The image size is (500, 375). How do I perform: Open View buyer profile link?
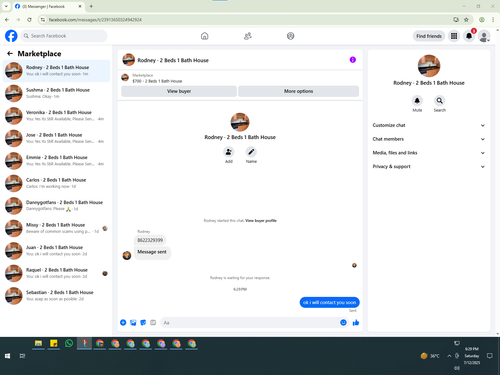261,221
